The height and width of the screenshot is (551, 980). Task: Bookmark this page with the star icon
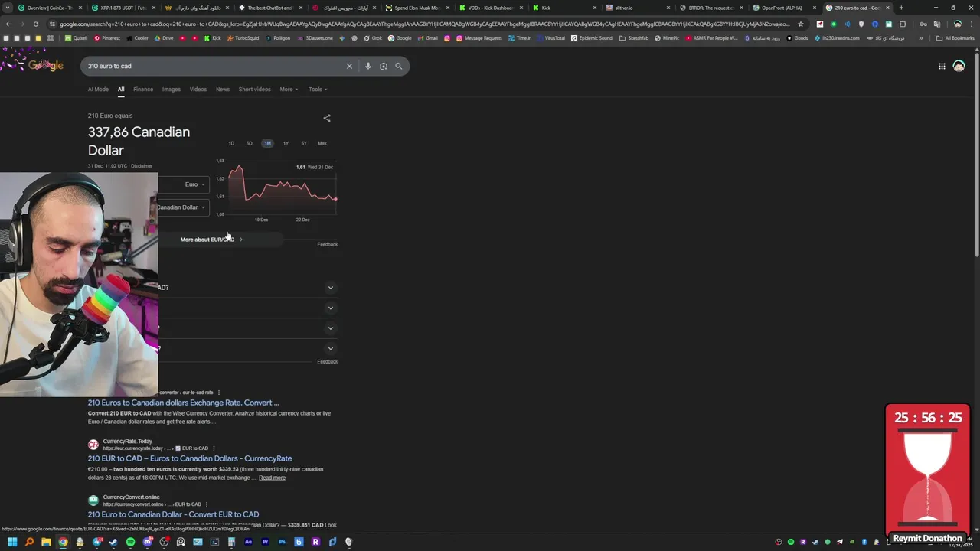(x=801, y=24)
